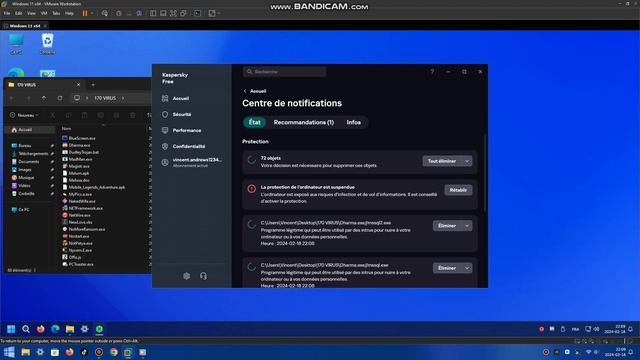The width and height of the screenshot is (640, 360).
Task: Open guest Windows Start button
Action: click(x=11, y=329)
